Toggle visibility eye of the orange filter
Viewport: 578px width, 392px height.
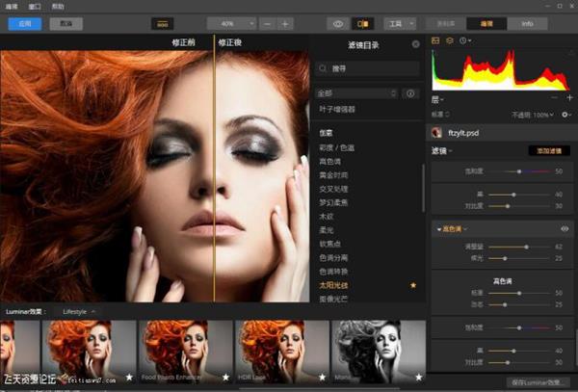pos(565,229)
